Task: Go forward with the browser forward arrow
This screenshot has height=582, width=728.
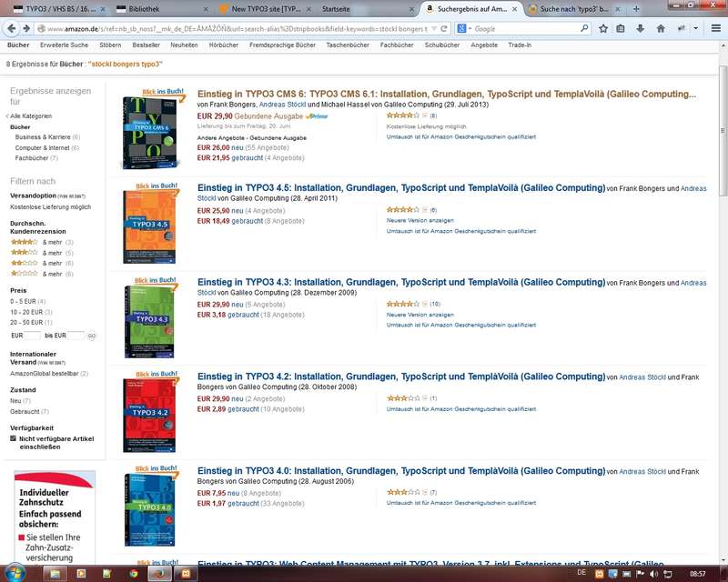Action: pyautogui.click(x=26, y=29)
